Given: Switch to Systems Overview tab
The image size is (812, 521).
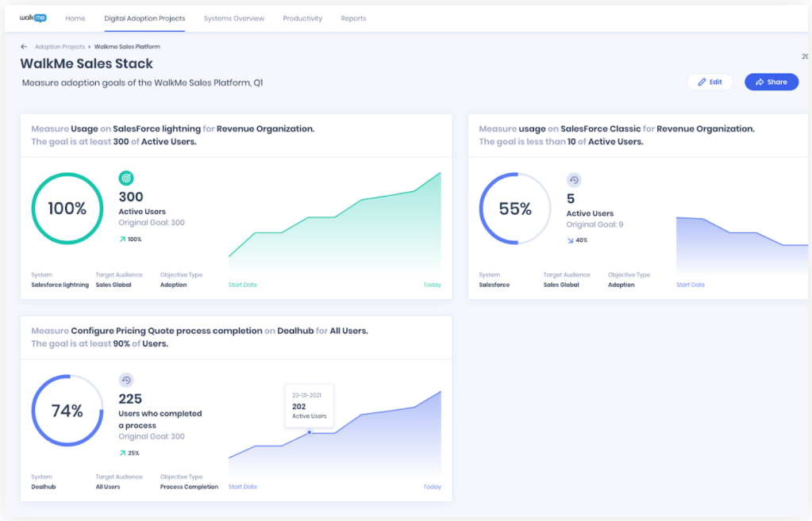Looking at the screenshot, I should 233,18.
